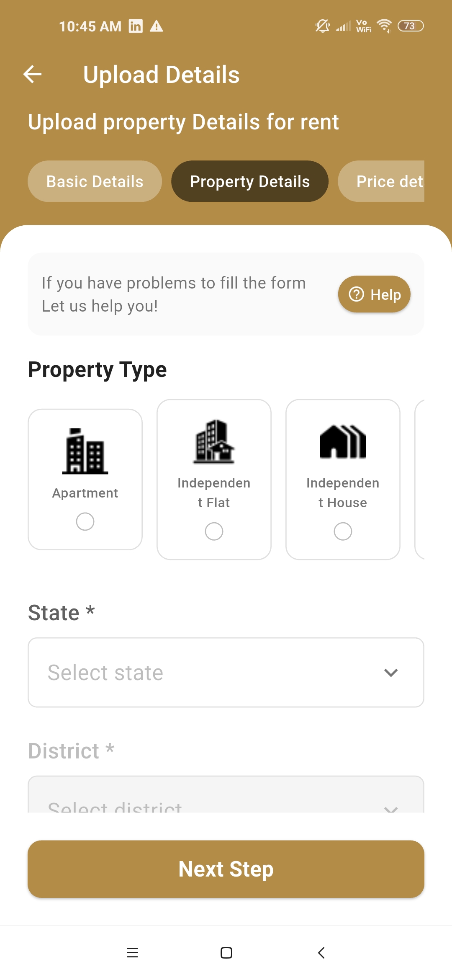Tap the Android home square icon

coord(226,953)
